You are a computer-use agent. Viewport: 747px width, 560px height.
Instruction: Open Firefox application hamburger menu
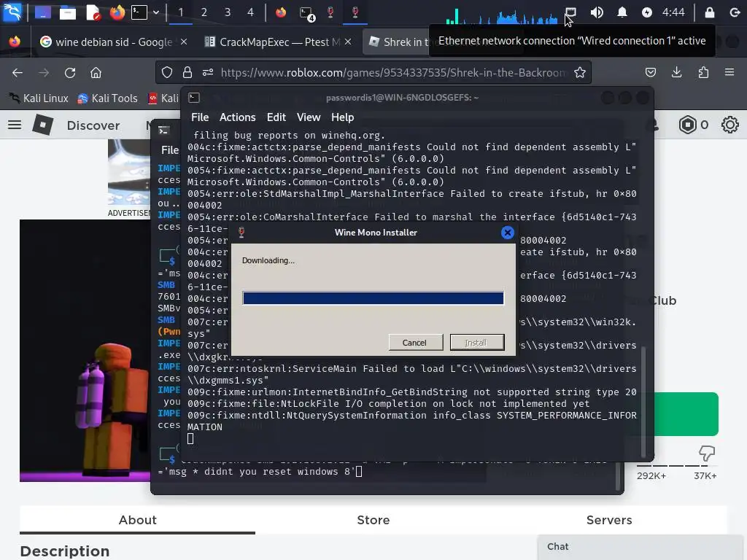point(729,72)
